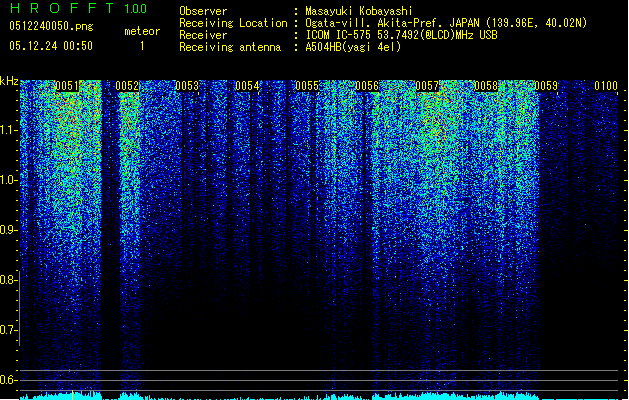Select the Ogata-vill. Akita-Pref. JAPAN location text
This screenshot has height=400, width=629.
click(x=446, y=23)
